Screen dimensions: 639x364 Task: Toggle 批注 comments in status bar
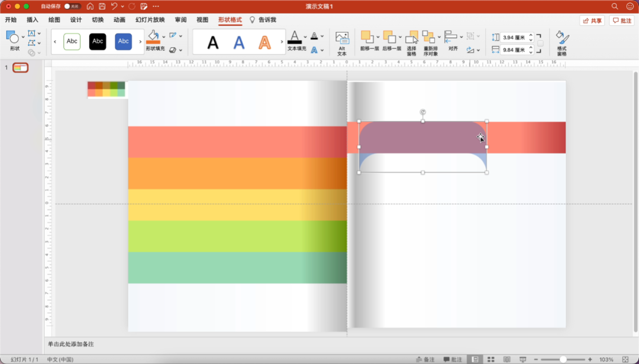coord(453,359)
